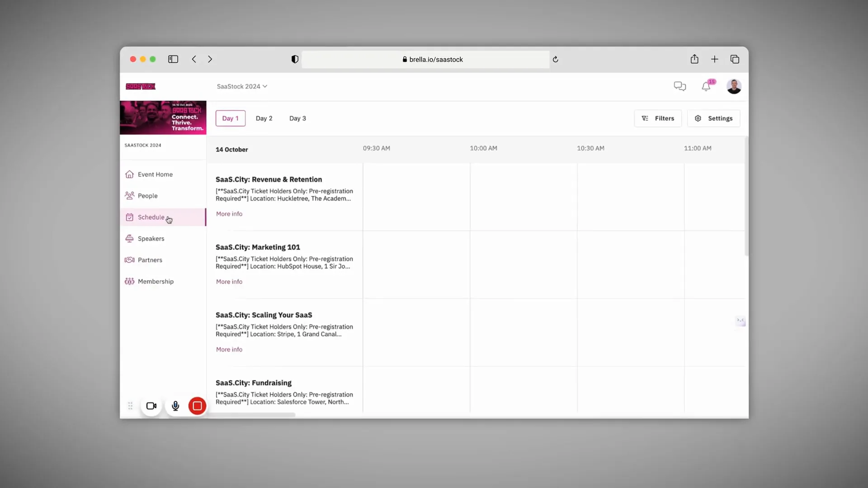The image size is (868, 488).
Task: Click the SaaS.City: Revenue & Retention title
Action: point(269,179)
